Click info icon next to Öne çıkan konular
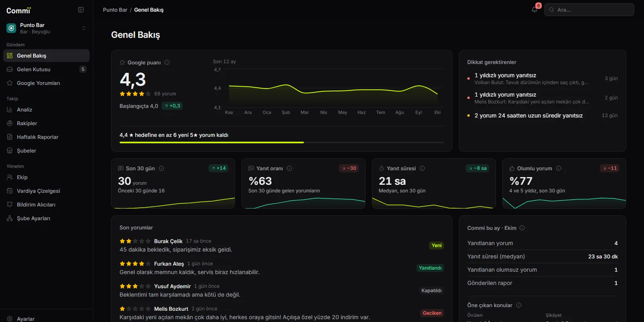Screen dimensions: 644x322 [x=519, y=305]
